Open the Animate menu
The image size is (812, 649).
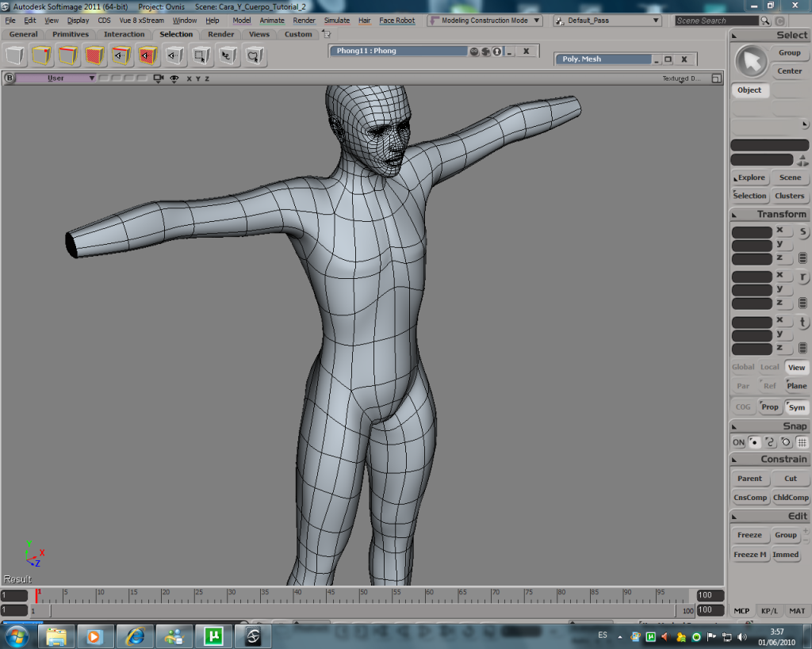(272, 21)
